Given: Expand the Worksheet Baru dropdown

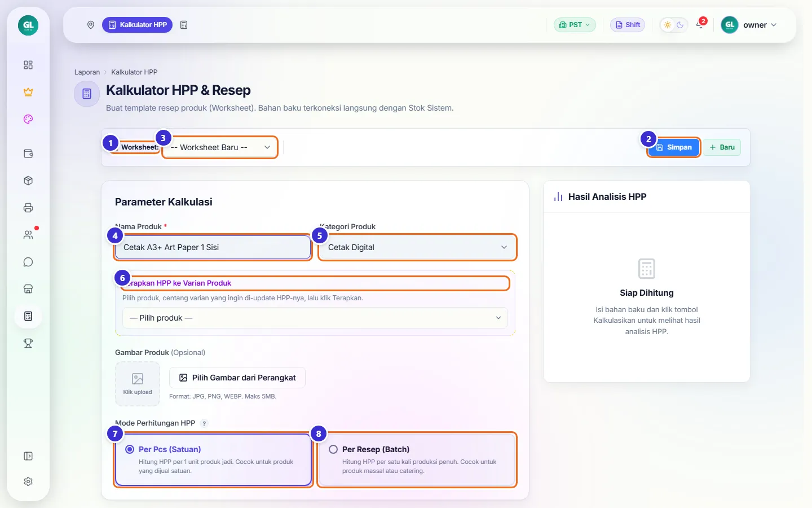Looking at the screenshot, I should [220, 147].
